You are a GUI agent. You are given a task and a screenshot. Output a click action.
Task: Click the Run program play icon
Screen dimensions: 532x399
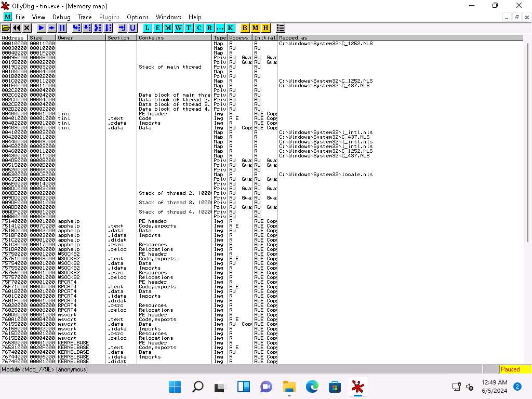(x=42, y=28)
